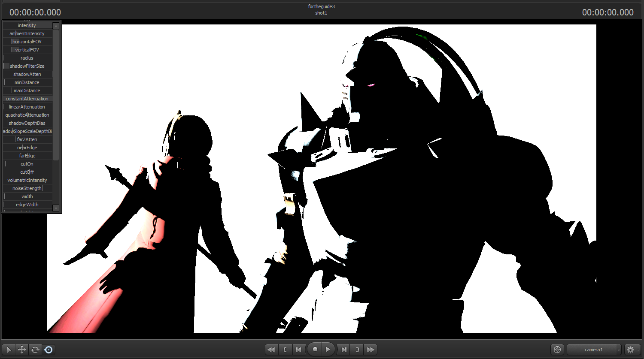
Task: Click the right bracket out-point button
Action: 357,350
